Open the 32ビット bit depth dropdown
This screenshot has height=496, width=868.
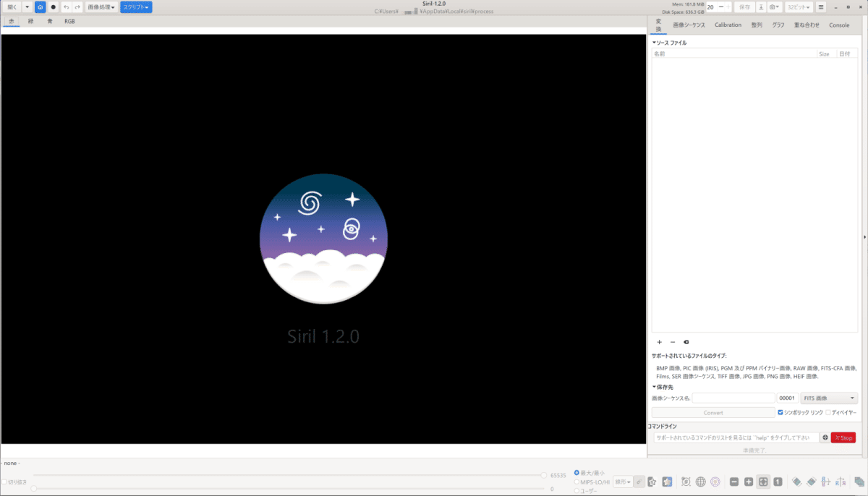799,7
